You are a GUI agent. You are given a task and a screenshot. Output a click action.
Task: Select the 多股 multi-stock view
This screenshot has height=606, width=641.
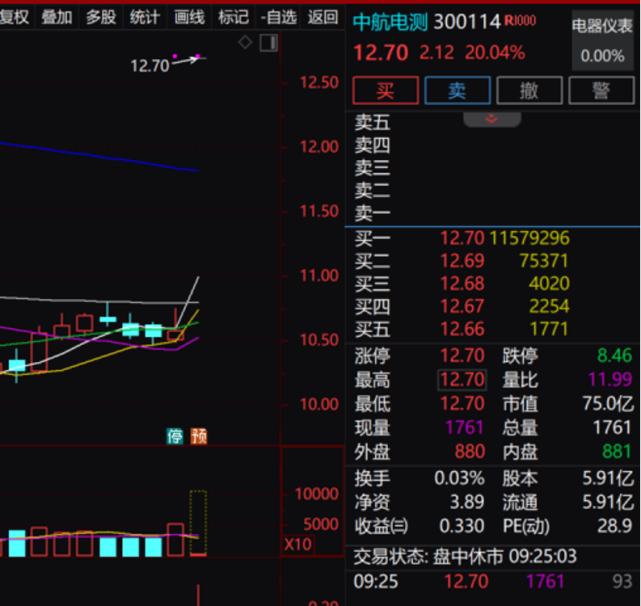pyautogui.click(x=100, y=16)
